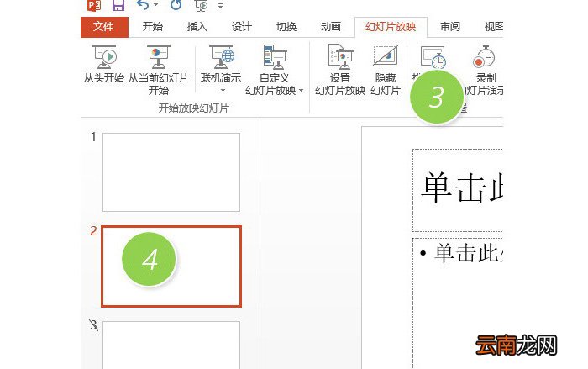Click the 开始放映幻灯片 group label
This screenshot has width=588, height=369.
click(x=193, y=108)
